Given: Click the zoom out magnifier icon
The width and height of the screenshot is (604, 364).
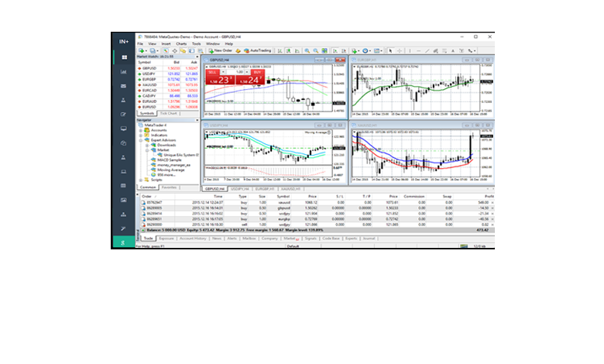Looking at the screenshot, I should pyautogui.click(x=315, y=50).
